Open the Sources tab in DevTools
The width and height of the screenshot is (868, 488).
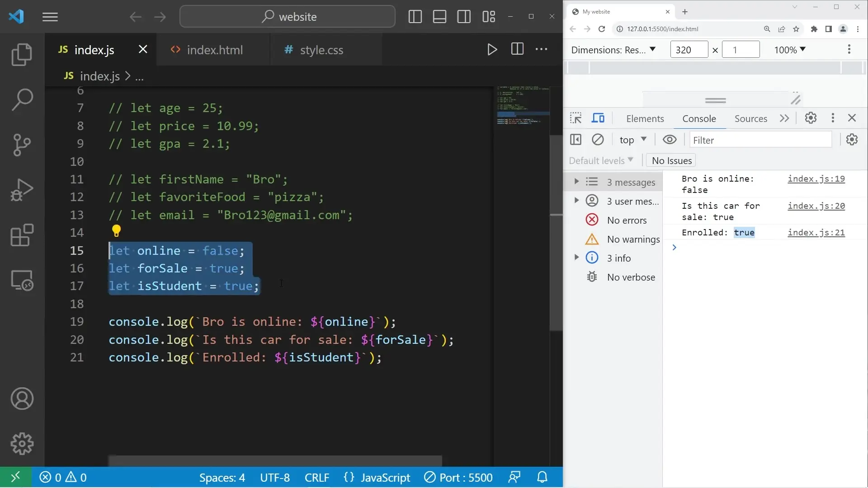750,118
